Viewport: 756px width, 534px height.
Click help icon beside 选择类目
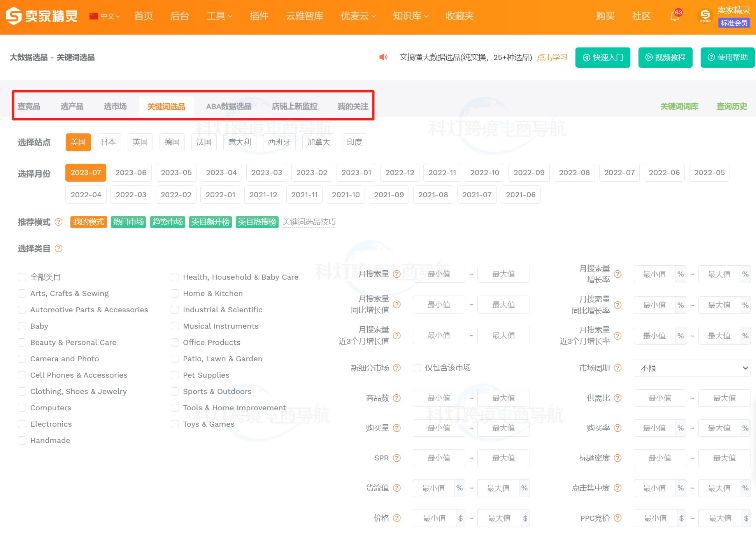coord(58,249)
